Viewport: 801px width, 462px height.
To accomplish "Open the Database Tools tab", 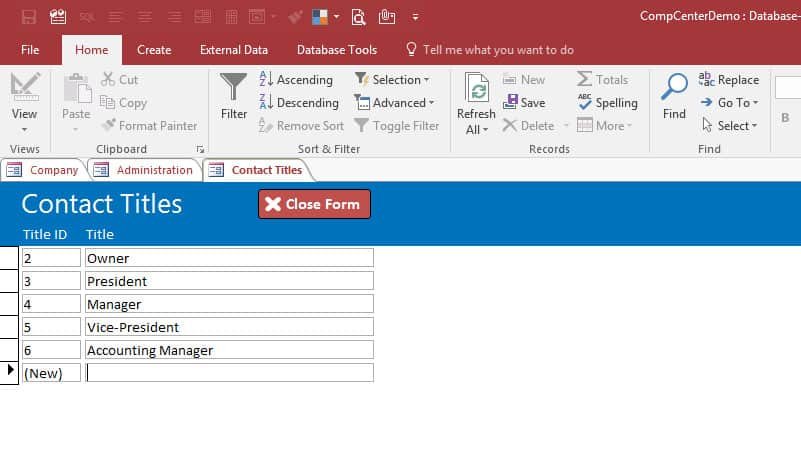I will pyautogui.click(x=337, y=50).
